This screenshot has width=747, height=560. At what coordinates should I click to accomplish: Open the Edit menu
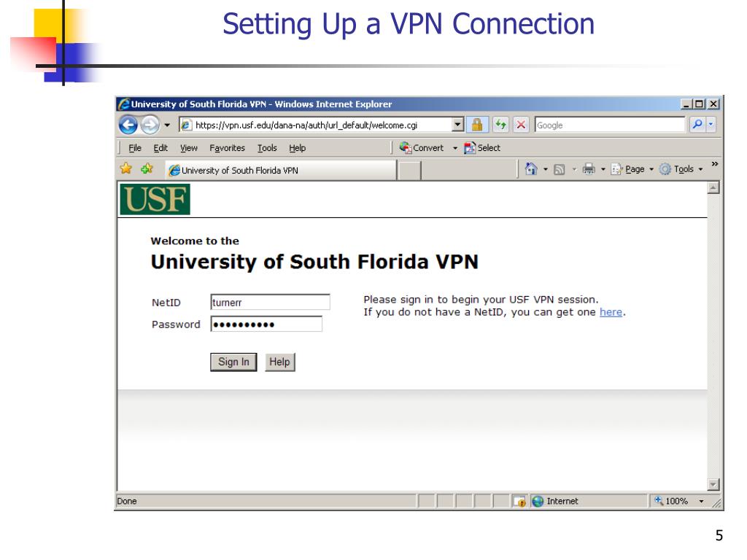coord(160,148)
